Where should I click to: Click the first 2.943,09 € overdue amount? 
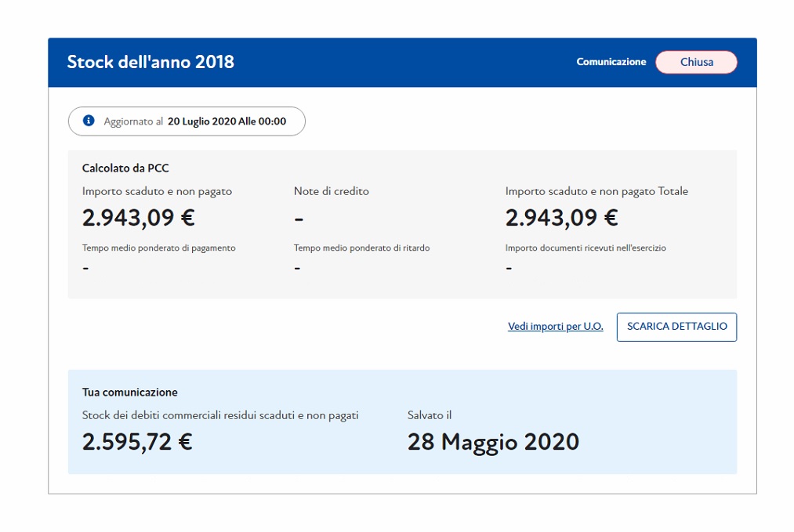(139, 217)
